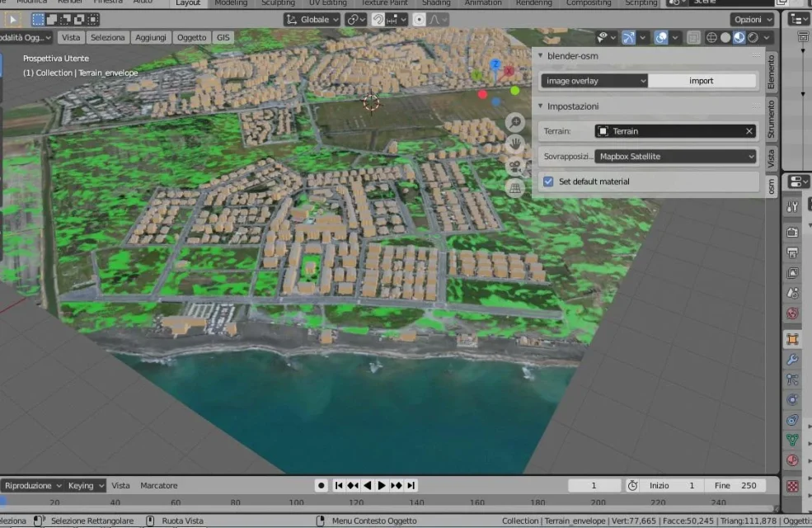Toggle viewport overlays display
Image resolution: width=812 pixels, height=528 pixels.
click(661, 37)
